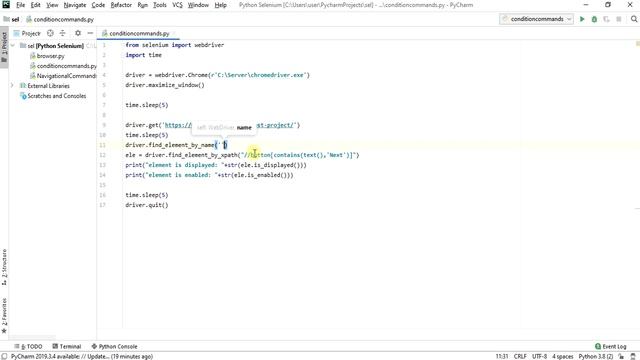Open the Event Log
The image size is (640, 360).
coord(611,346)
